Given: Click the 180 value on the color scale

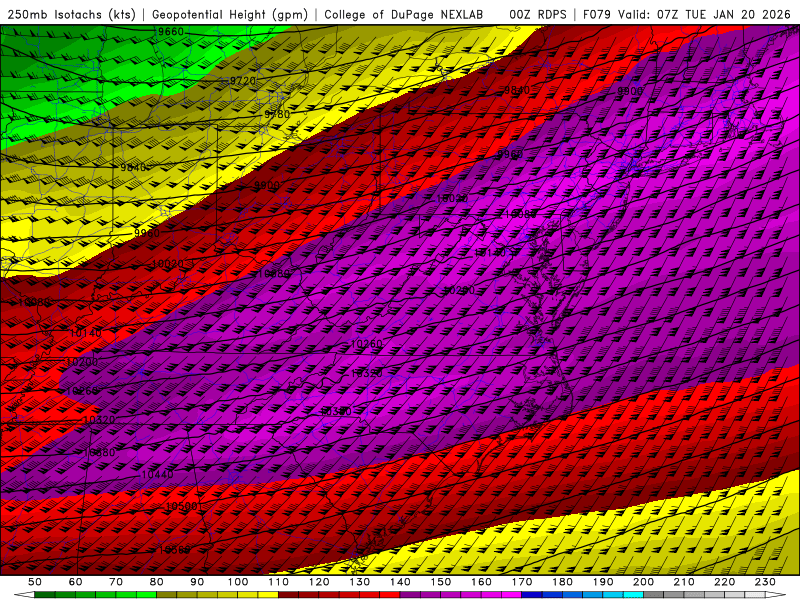Looking at the screenshot, I should [x=562, y=582].
